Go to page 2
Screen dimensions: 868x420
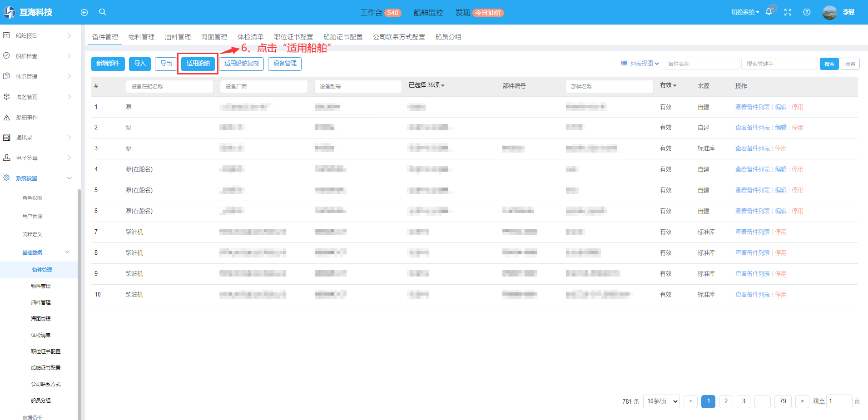[x=726, y=401]
